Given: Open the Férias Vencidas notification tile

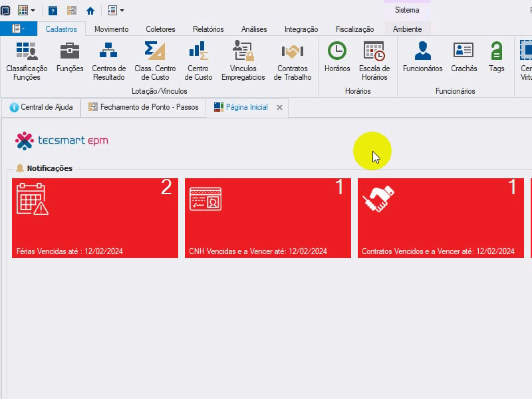Looking at the screenshot, I should click(x=95, y=218).
